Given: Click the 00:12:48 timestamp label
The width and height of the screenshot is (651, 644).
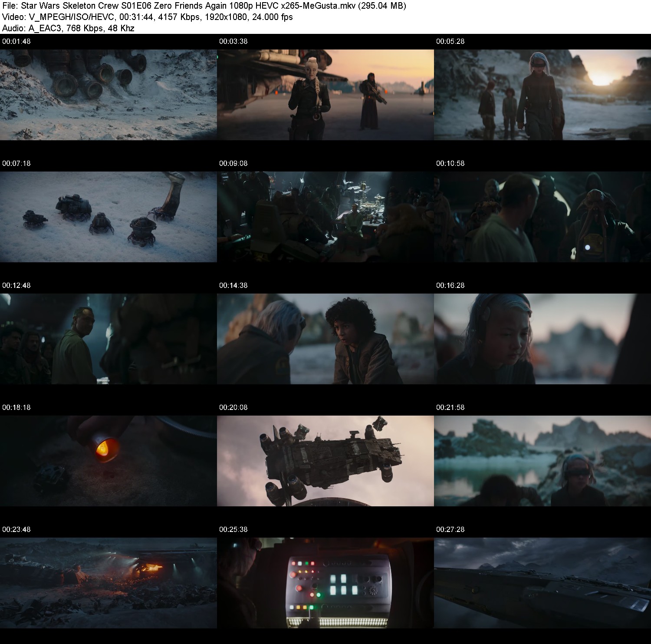Looking at the screenshot, I should pos(16,285).
